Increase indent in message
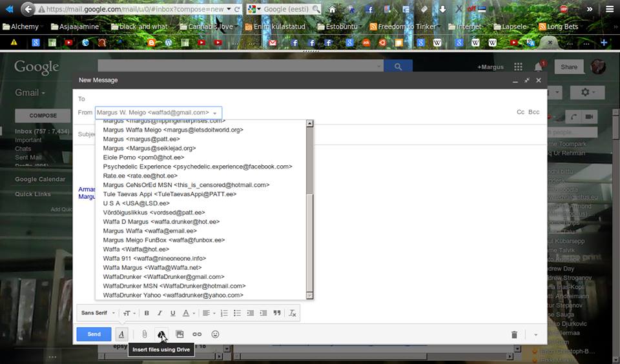 tap(263, 313)
